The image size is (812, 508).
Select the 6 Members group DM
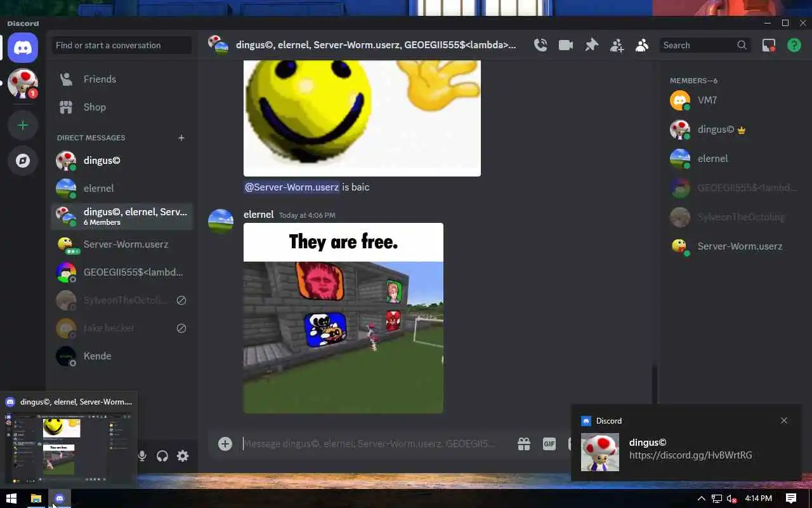coord(122,217)
